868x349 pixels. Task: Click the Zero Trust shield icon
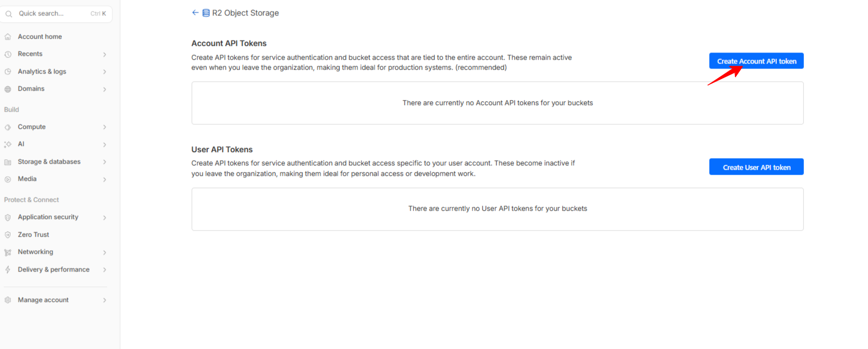pyautogui.click(x=8, y=235)
